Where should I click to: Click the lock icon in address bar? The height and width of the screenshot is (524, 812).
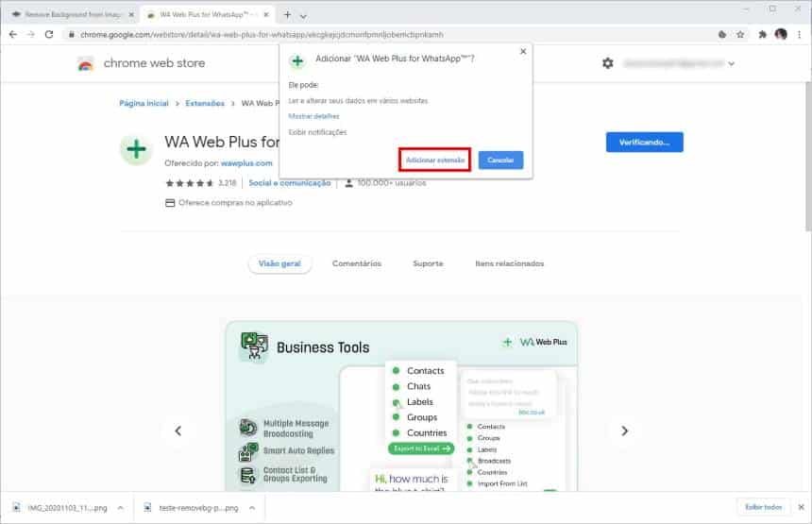tap(72, 35)
